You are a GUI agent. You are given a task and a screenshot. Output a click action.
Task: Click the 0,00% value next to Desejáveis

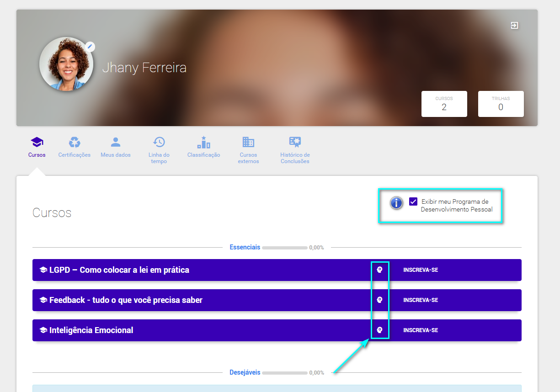pyautogui.click(x=316, y=373)
